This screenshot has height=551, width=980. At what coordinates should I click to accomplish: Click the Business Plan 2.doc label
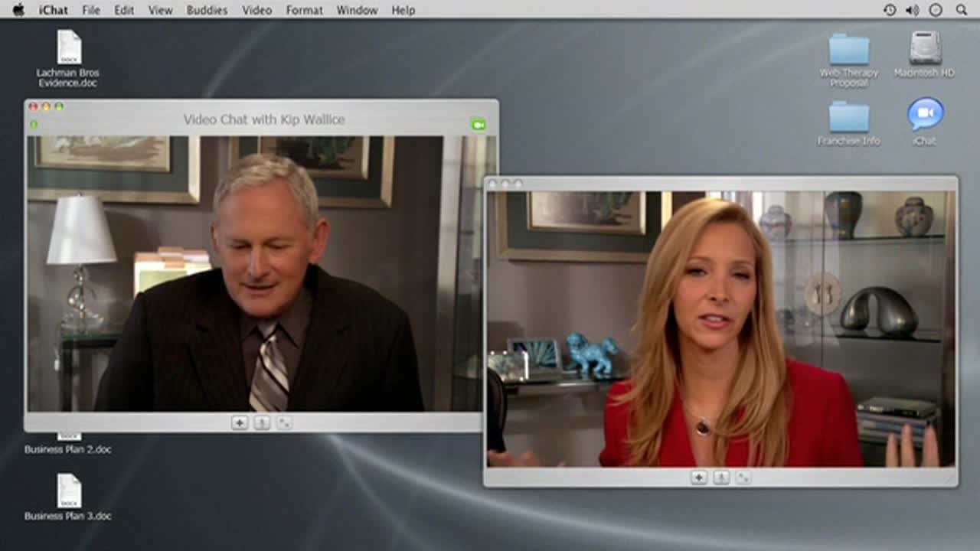point(67,449)
